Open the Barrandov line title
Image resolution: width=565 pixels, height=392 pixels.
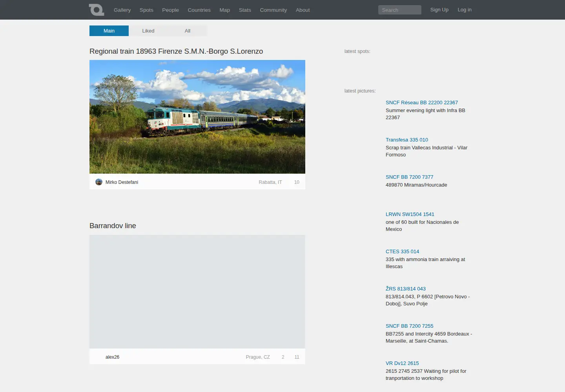tap(113, 226)
